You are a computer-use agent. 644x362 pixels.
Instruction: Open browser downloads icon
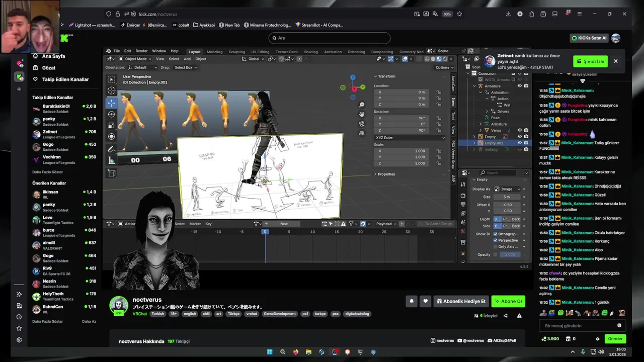pyautogui.click(x=508, y=14)
